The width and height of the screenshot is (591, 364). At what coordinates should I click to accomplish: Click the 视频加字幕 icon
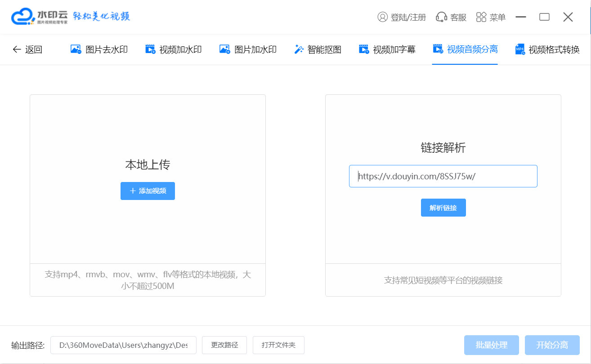[364, 49]
